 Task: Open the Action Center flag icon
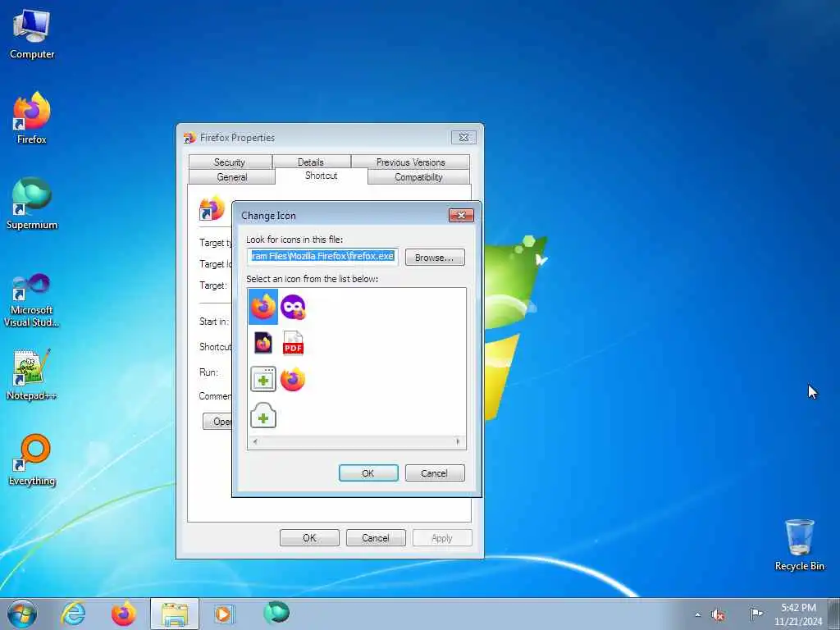click(x=756, y=614)
